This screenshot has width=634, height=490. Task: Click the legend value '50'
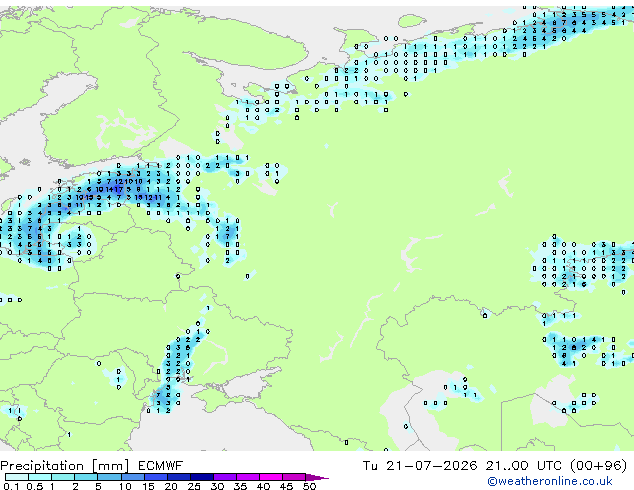pyautogui.click(x=309, y=486)
